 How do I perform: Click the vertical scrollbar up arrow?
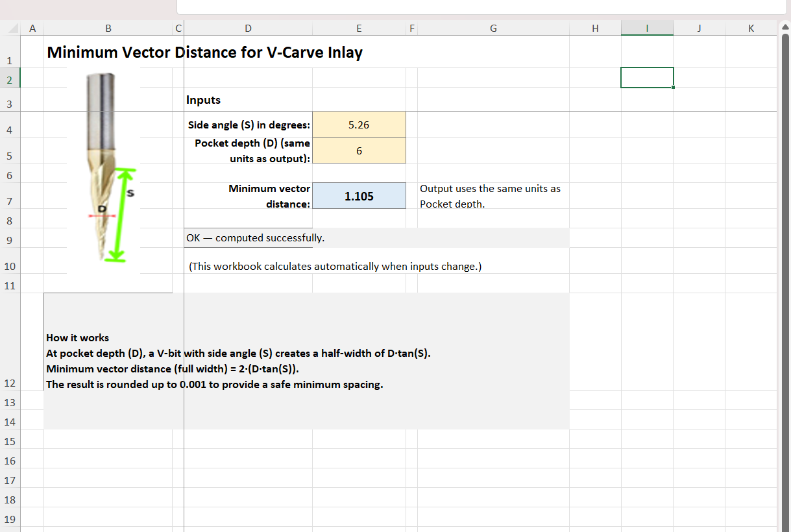(x=784, y=27)
